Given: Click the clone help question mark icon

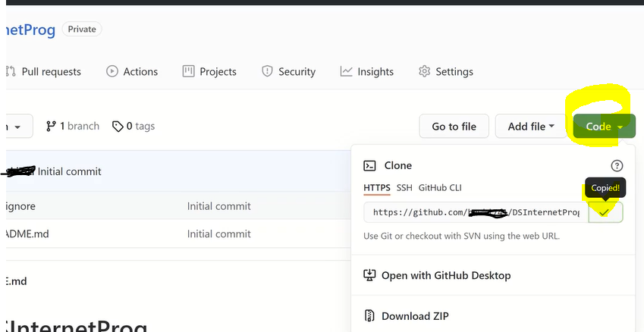Looking at the screenshot, I should tap(617, 165).
